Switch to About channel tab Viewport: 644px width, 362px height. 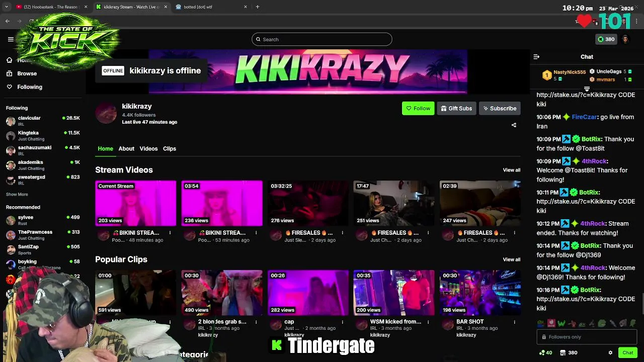(x=126, y=149)
